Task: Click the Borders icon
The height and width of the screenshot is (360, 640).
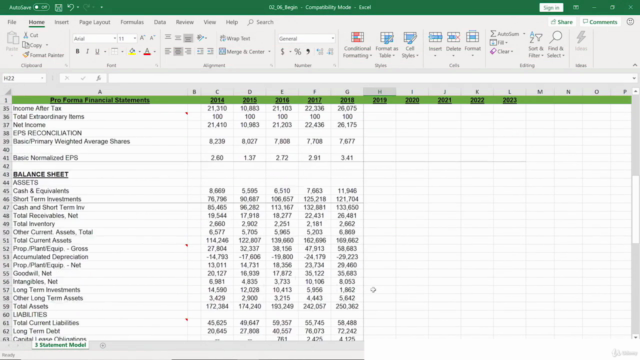Action: click(115, 51)
